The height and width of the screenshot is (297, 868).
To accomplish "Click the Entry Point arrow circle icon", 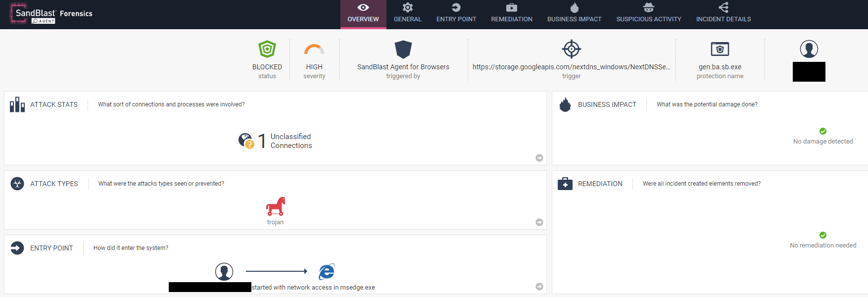I will point(17,248).
